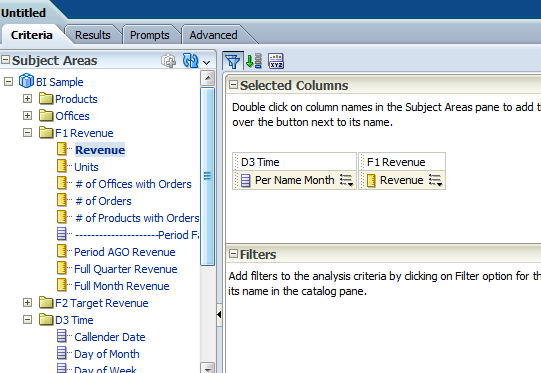Collapse the Subject Areas pane

6,60
